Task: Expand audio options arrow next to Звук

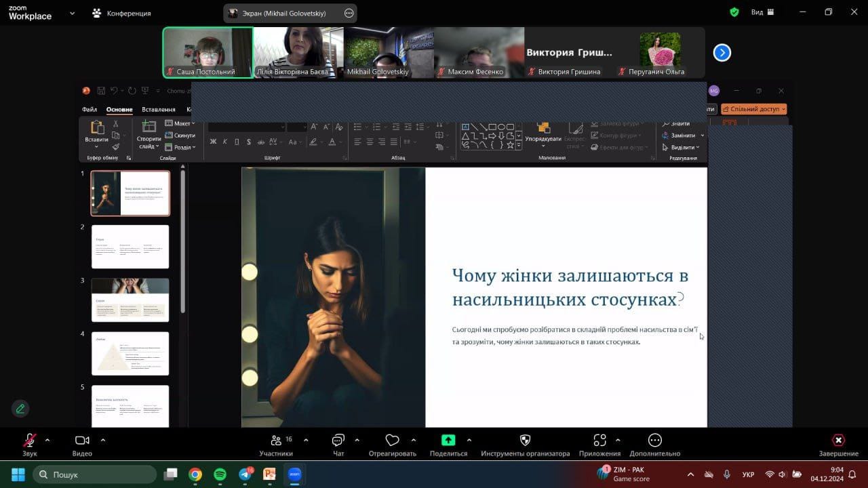Action: pyautogui.click(x=47, y=440)
